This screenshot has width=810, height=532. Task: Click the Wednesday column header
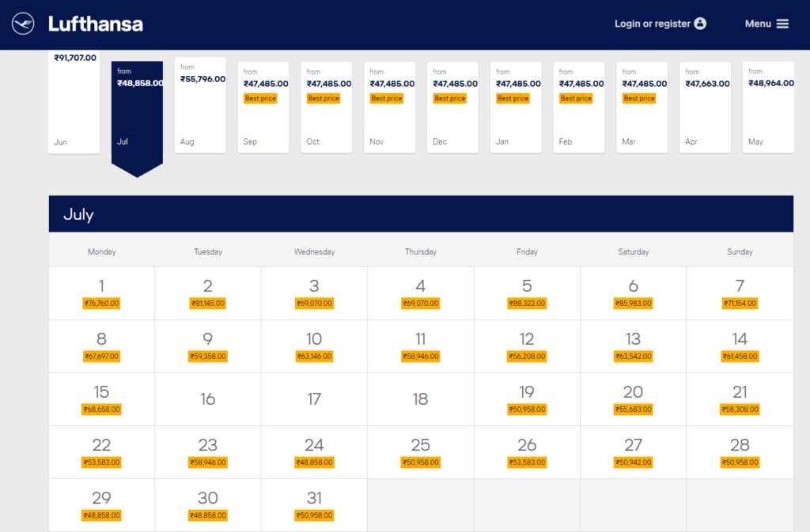click(314, 252)
